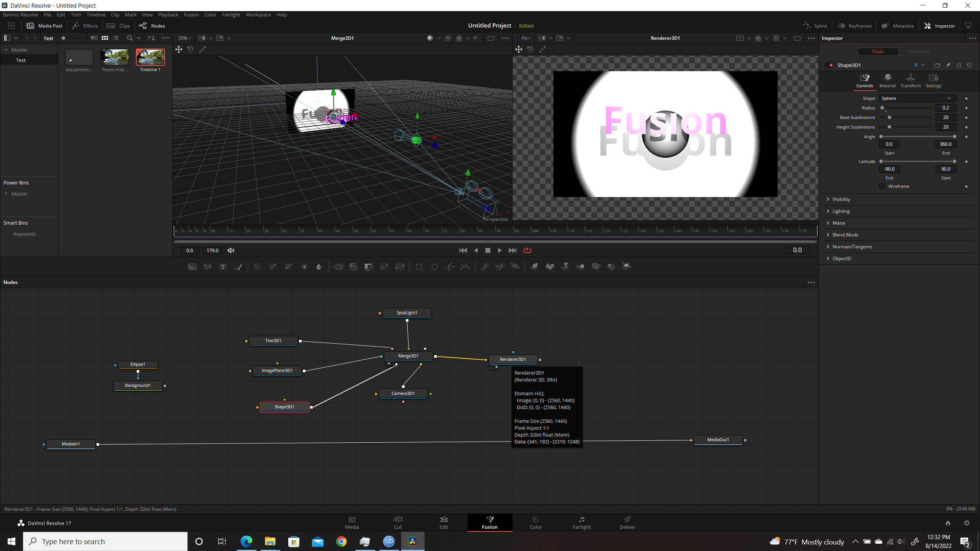Adjust the Radius slider

(905, 108)
